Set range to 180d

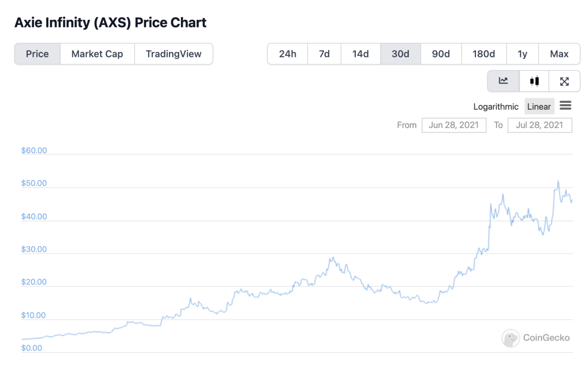pos(484,54)
